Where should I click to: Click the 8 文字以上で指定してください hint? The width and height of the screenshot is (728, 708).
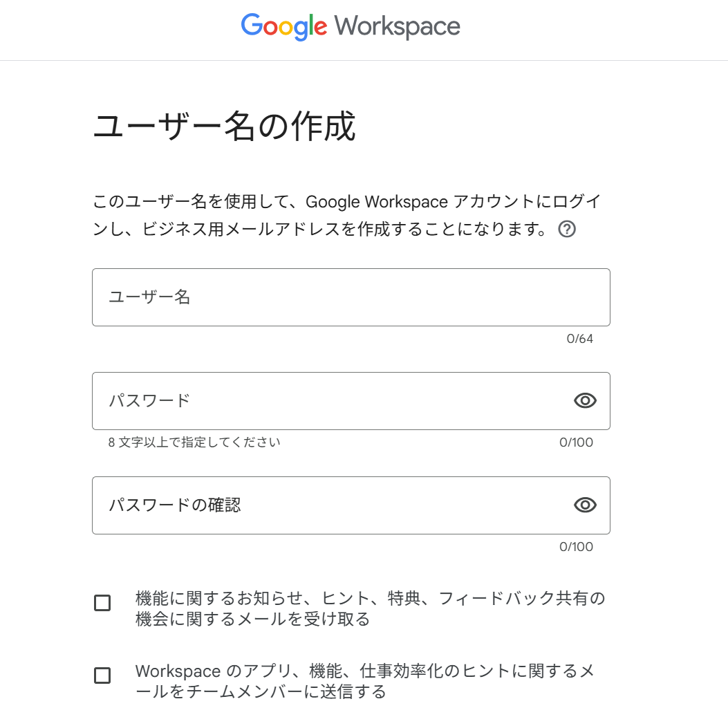click(x=194, y=442)
